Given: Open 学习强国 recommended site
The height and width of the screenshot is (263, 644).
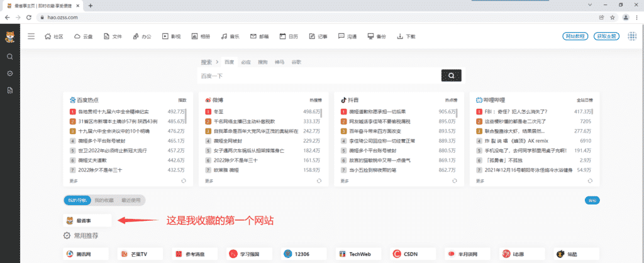Looking at the screenshot, I should [249, 254].
